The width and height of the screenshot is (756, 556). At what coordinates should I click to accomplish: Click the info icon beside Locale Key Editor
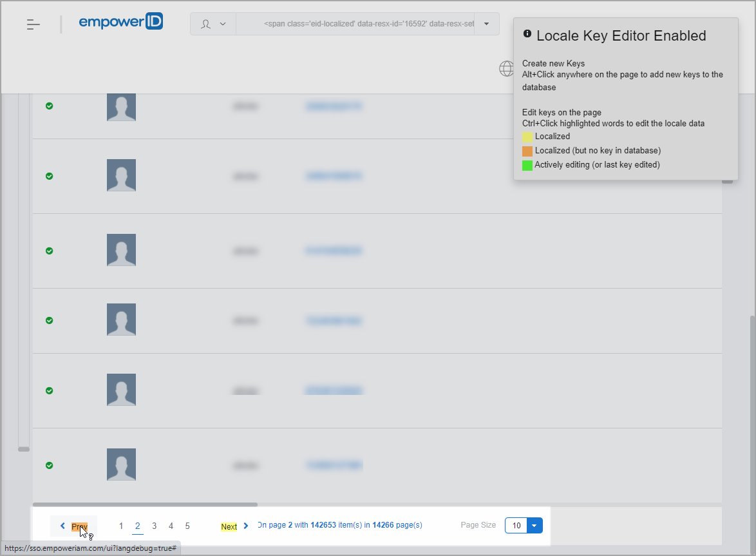pyautogui.click(x=527, y=34)
